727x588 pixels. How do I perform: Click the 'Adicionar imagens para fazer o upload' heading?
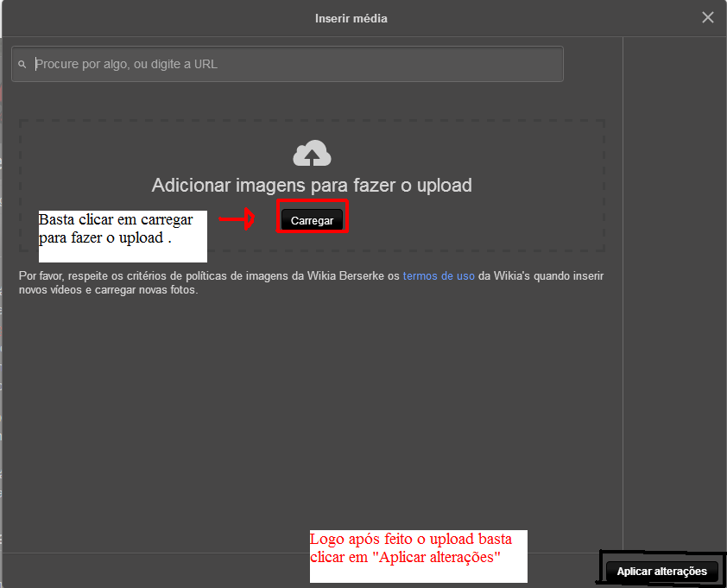tap(312, 185)
